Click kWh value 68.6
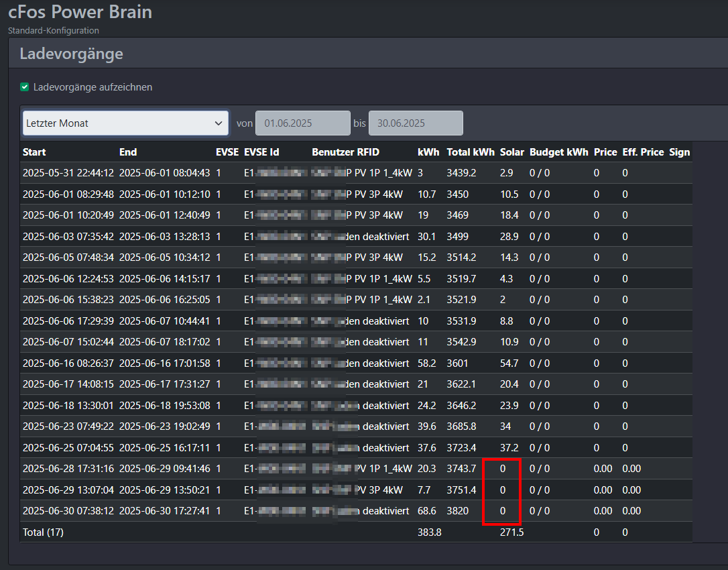 click(x=427, y=511)
